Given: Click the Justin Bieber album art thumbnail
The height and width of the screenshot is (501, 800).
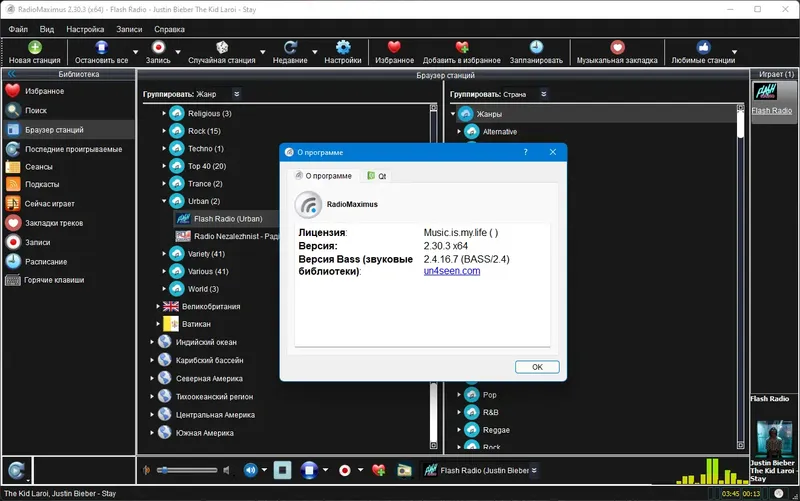Looking at the screenshot, I should coord(774,439).
